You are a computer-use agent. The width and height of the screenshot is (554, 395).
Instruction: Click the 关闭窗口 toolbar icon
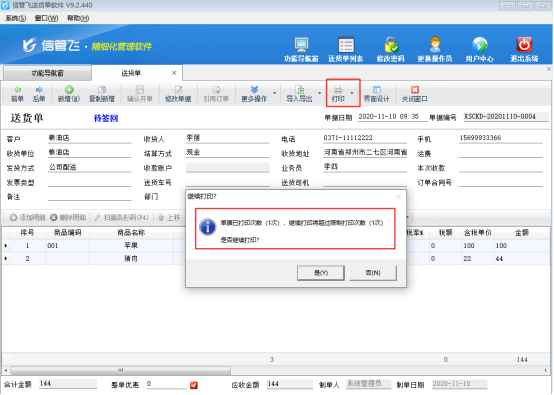[415, 90]
